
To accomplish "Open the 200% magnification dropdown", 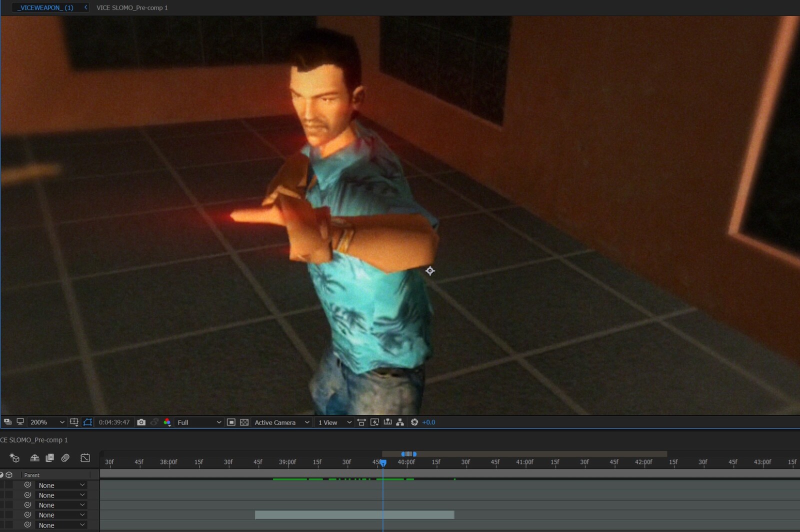I will [47, 422].
